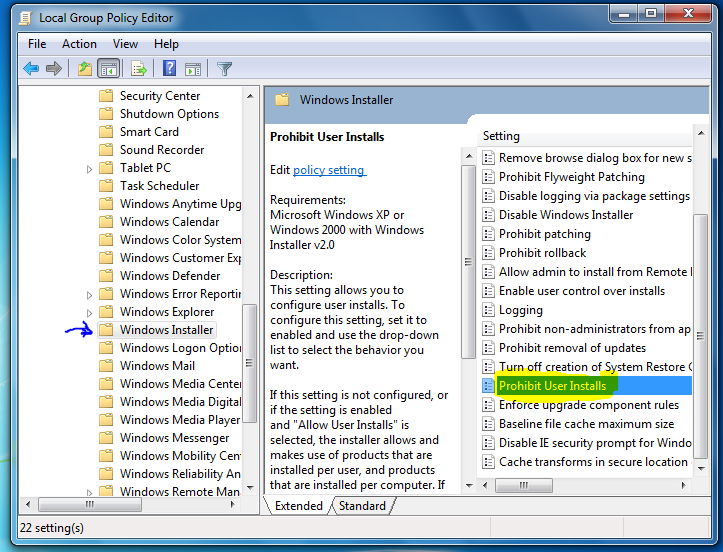723x552 pixels.
Task: Expand the Windows Explorer tree node
Action: (89, 313)
